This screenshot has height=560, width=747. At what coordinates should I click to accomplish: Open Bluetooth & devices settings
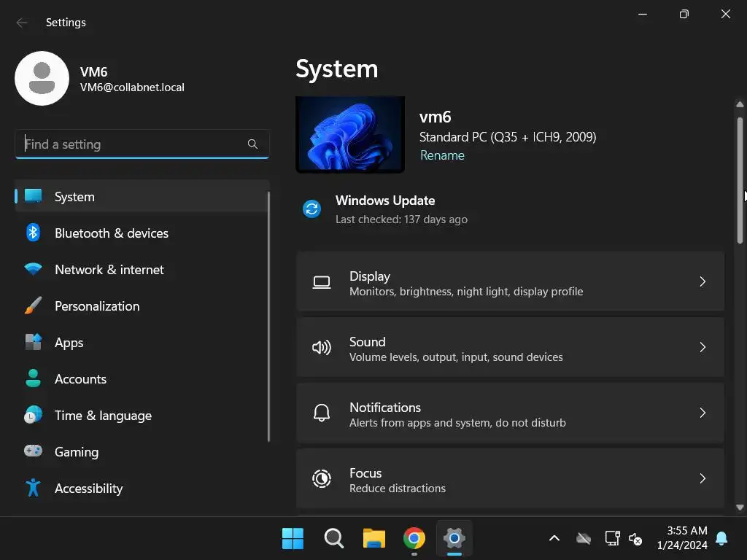coord(142,233)
